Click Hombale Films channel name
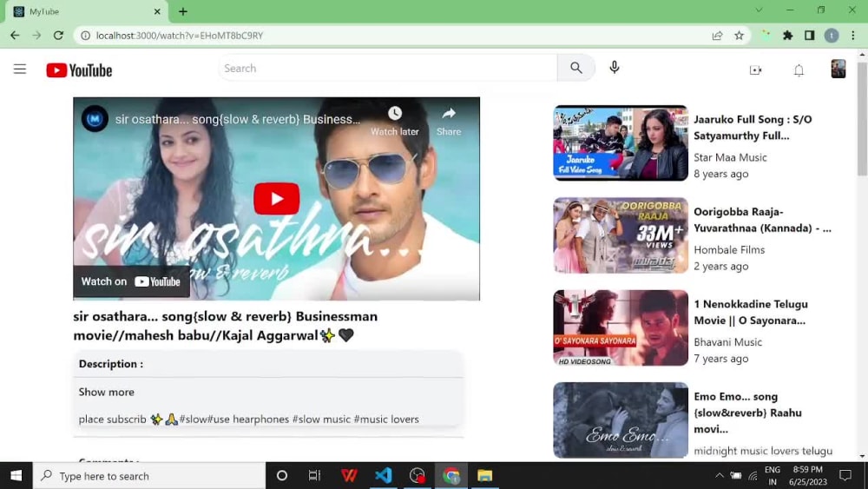Image resolution: width=868 pixels, height=489 pixels. 729,250
